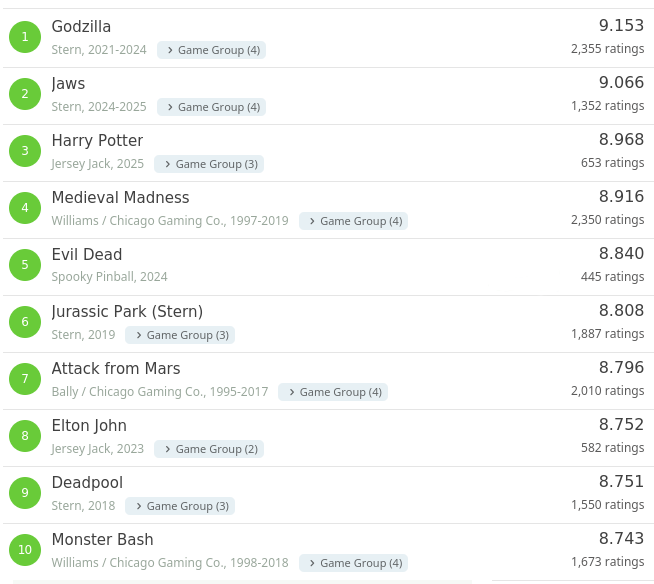Click the green rank 7 badge
The height and width of the screenshot is (584, 654).
[x=25, y=380]
